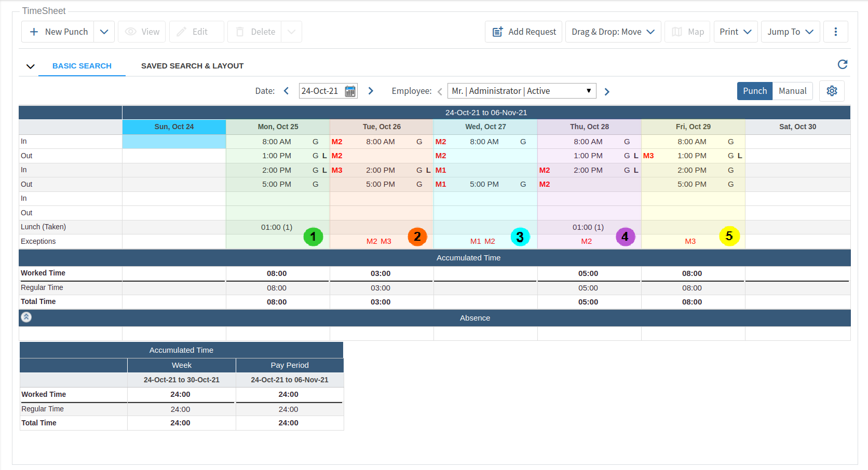Viewport: 868px width, 470px height.
Task: Click the New Punch button
Action: click(58, 32)
